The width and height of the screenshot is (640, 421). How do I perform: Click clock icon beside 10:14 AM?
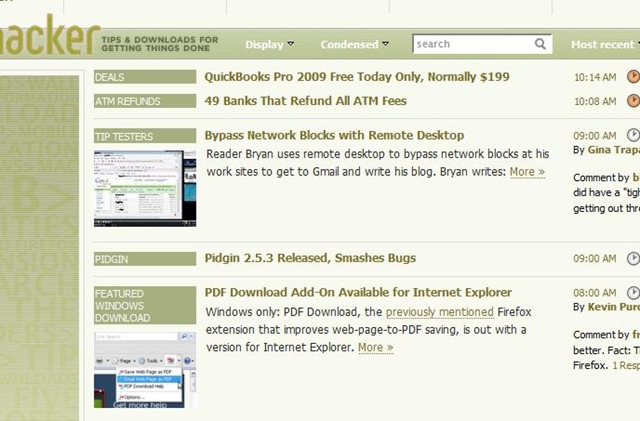(633, 76)
